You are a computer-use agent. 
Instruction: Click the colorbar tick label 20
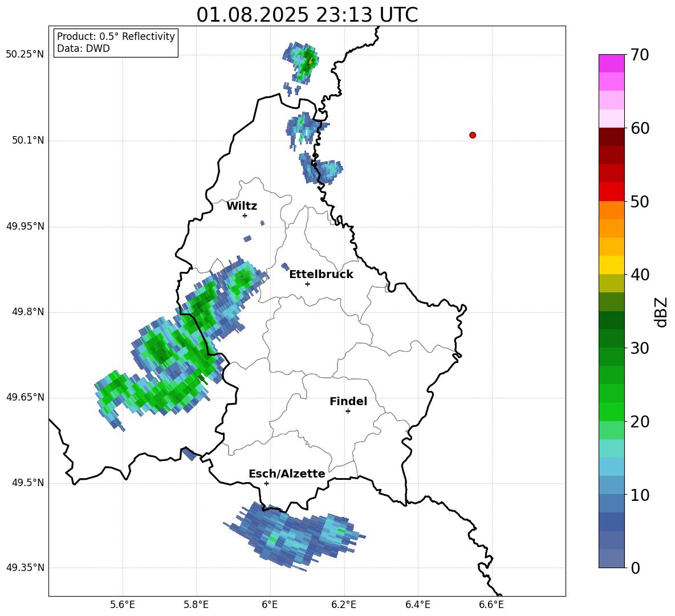pos(640,422)
